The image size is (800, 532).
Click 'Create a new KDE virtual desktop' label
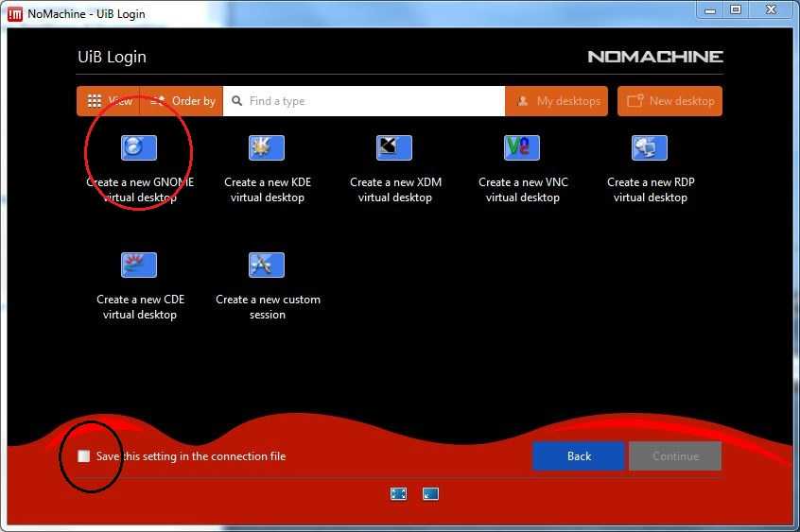coord(268,190)
